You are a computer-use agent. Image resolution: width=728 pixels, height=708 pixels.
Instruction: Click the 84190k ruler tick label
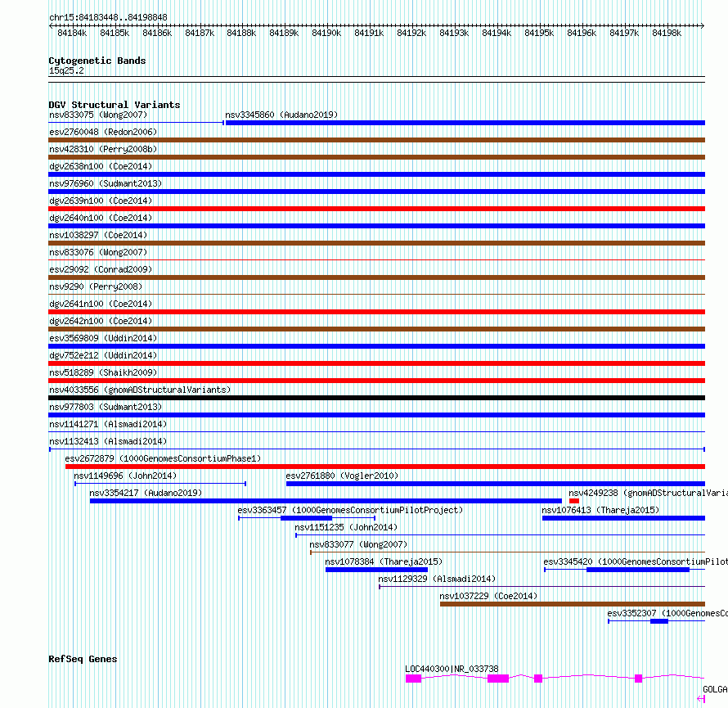click(326, 33)
